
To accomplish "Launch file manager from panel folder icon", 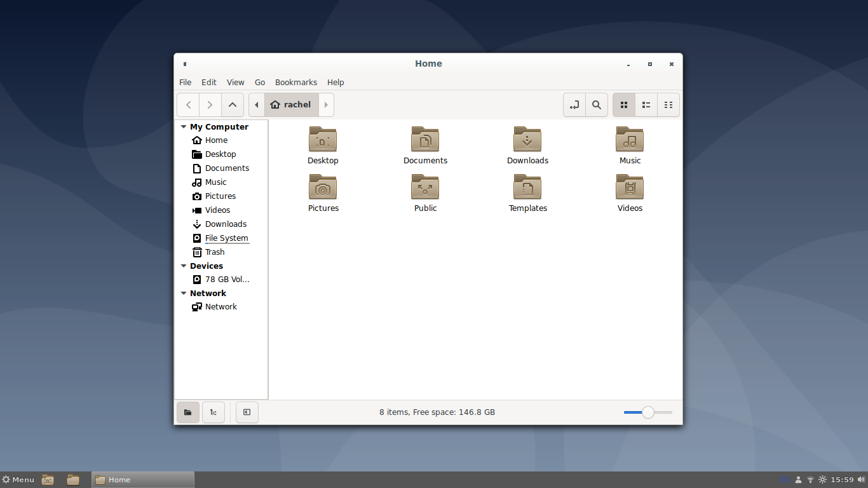I will [73, 480].
